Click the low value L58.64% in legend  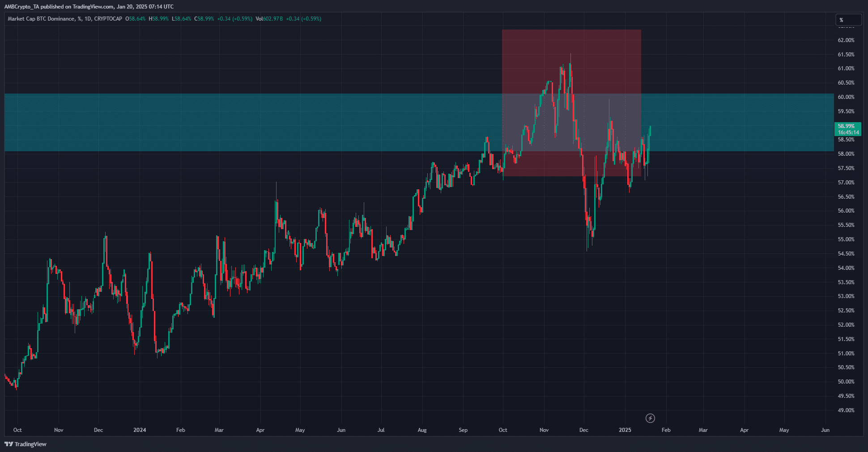(182, 19)
